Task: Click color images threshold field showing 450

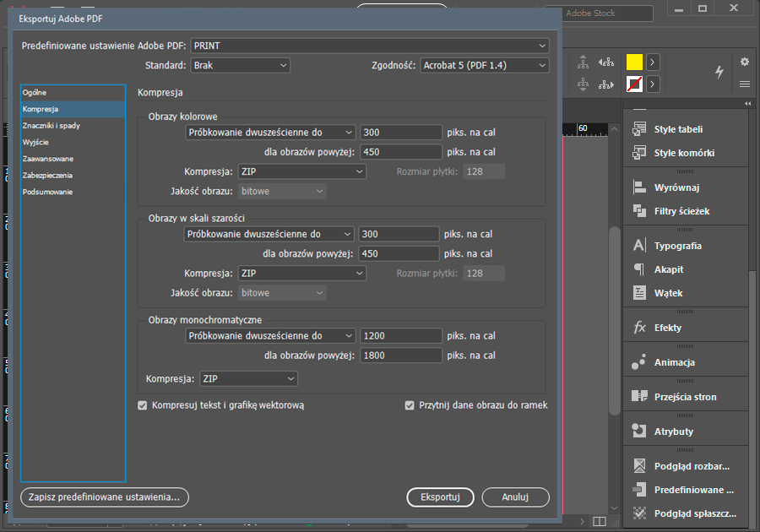Action: [401, 152]
